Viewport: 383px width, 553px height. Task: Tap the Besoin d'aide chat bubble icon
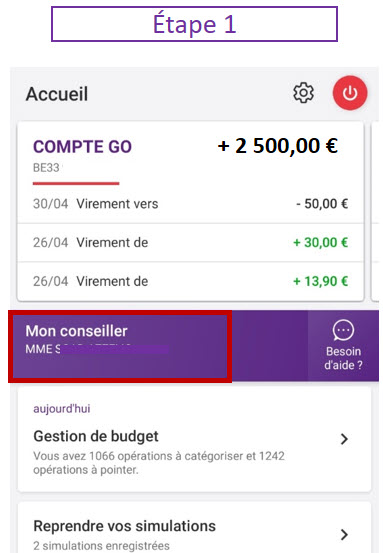coord(343,330)
